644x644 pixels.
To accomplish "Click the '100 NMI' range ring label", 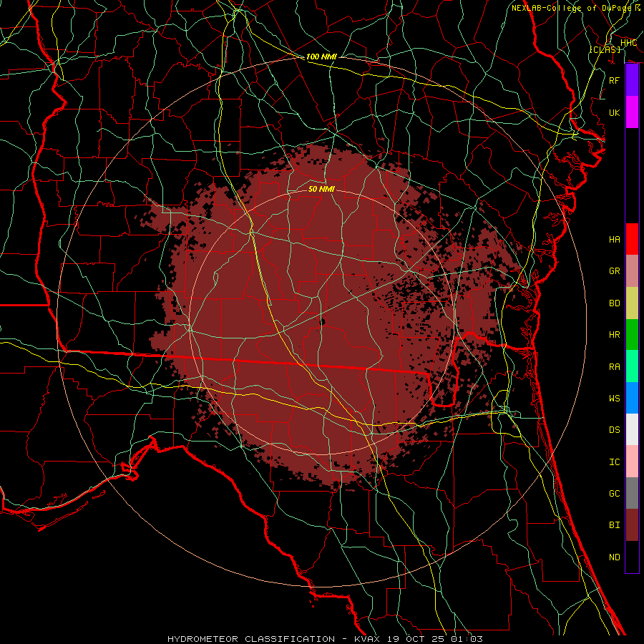I will pos(321,57).
